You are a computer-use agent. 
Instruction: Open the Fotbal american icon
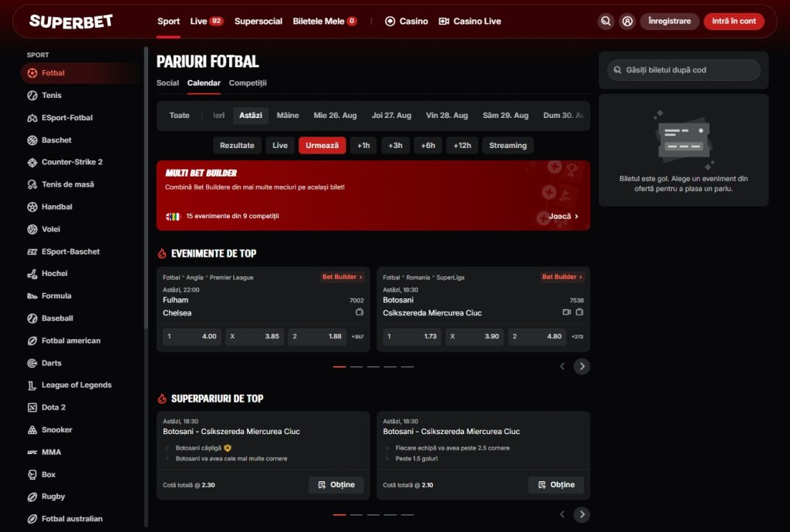(x=32, y=341)
